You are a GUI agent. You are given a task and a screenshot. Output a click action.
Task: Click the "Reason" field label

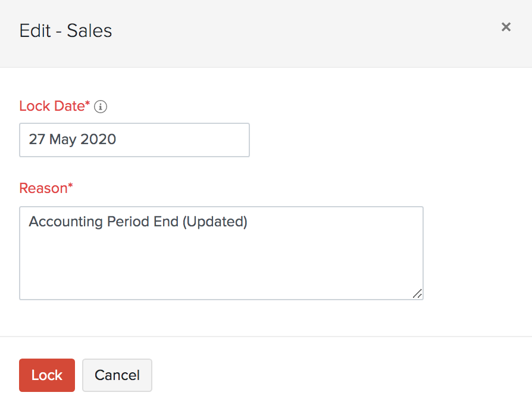[x=43, y=188]
